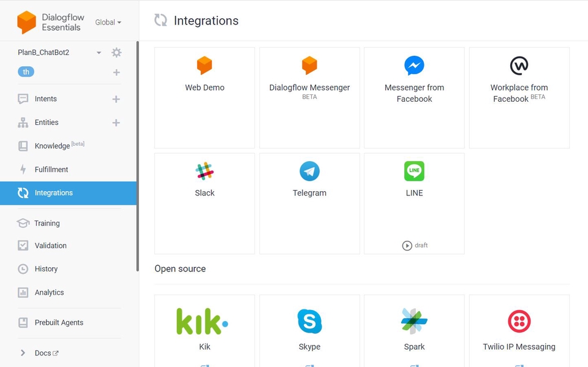Screen dimensions: 588x367
Task: Click the Dialogflow Essentials orange cube logo
Action: 26,22
